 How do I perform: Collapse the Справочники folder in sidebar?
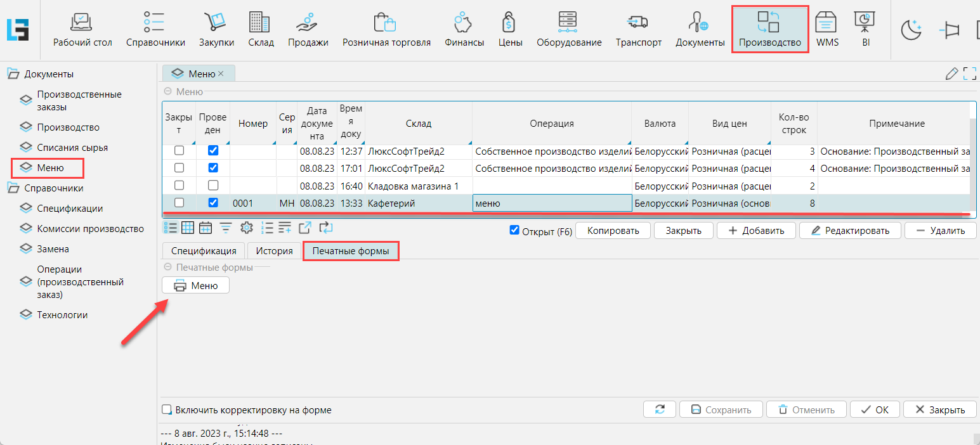click(13, 188)
